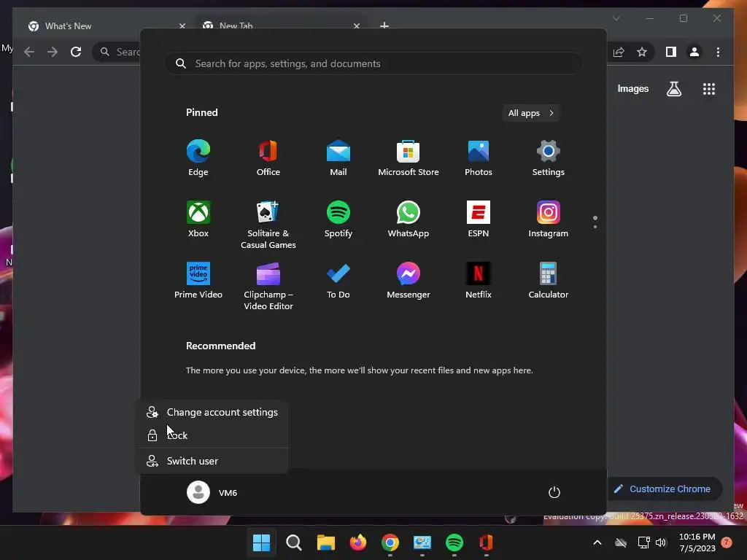Launch the Netflix app
The width and height of the screenshot is (747, 560).
point(479,281)
